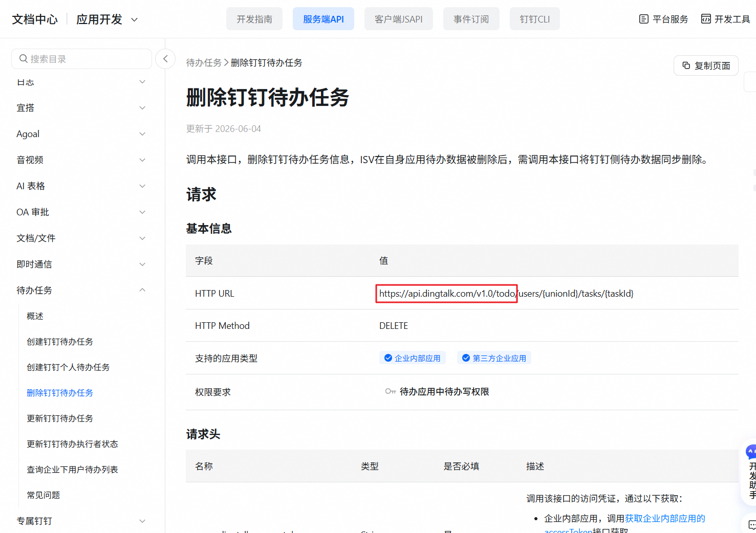Click the 第三方企业应用 tag
Viewport: 756px width, 533px height.
pyautogui.click(x=494, y=358)
